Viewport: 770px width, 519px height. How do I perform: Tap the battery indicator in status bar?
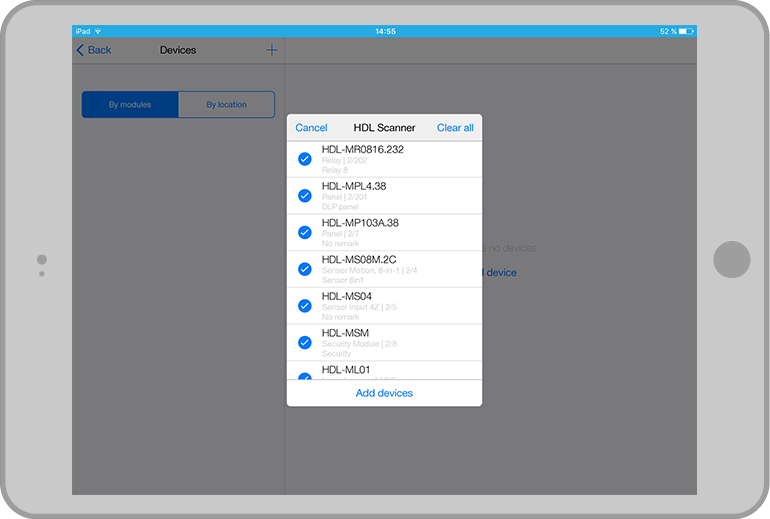[685, 31]
